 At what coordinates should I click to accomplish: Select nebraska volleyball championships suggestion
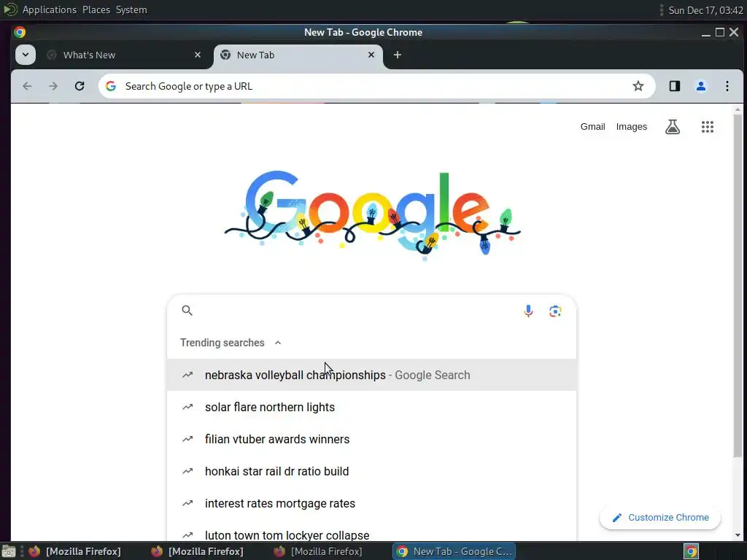pos(371,376)
